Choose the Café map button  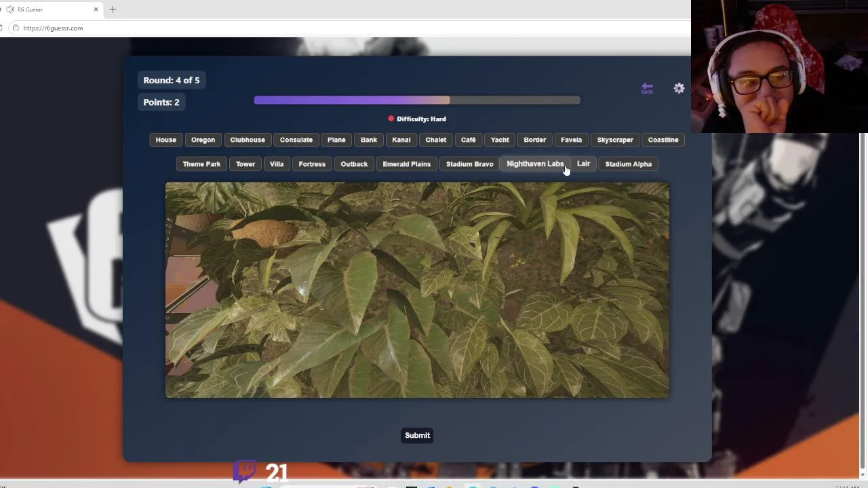pyautogui.click(x=469, y=140)
